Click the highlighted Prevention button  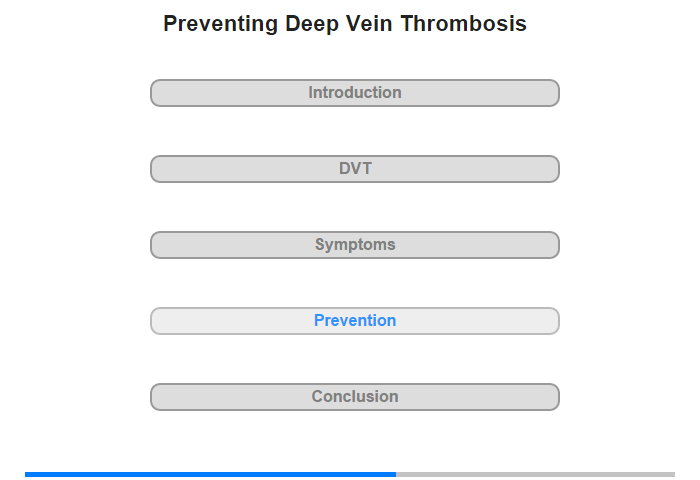[x=354, y=321]
